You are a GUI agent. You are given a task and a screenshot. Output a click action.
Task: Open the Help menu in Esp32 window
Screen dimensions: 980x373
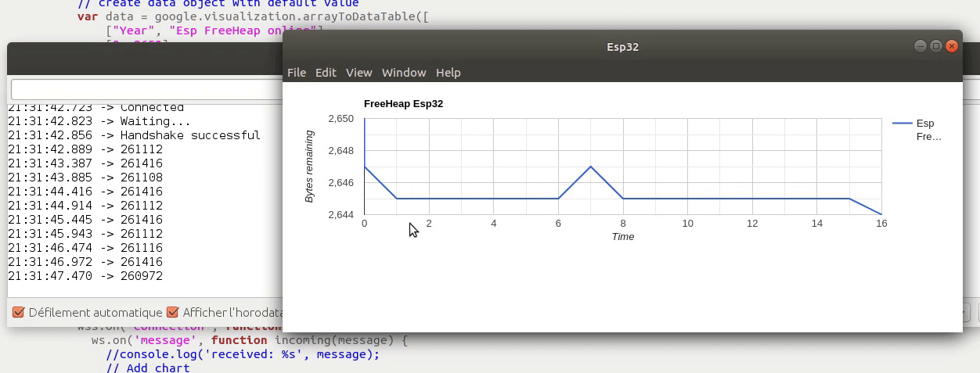point(449,72)
